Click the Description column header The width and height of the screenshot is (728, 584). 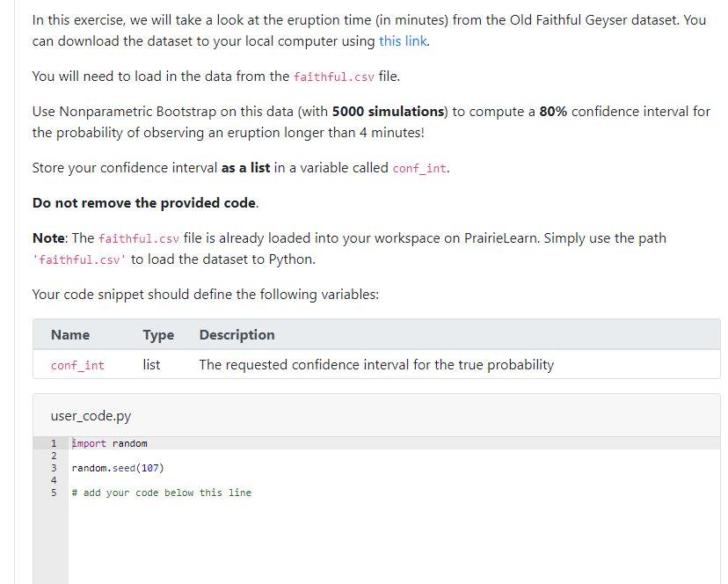click(237, 334)
